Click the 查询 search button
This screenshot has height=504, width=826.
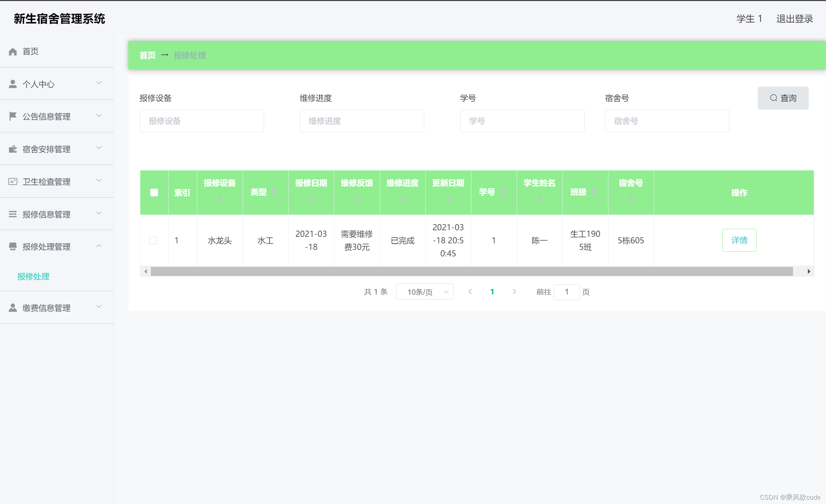(783, 98)
